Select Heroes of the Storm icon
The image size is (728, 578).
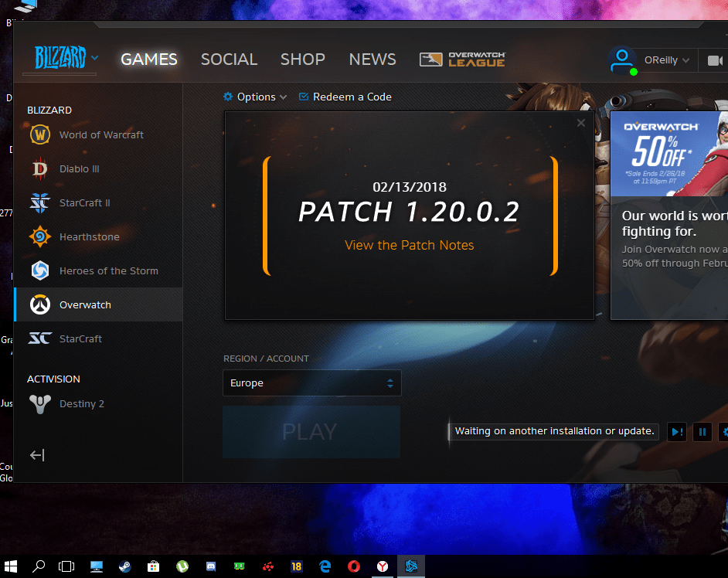(40, 270)
